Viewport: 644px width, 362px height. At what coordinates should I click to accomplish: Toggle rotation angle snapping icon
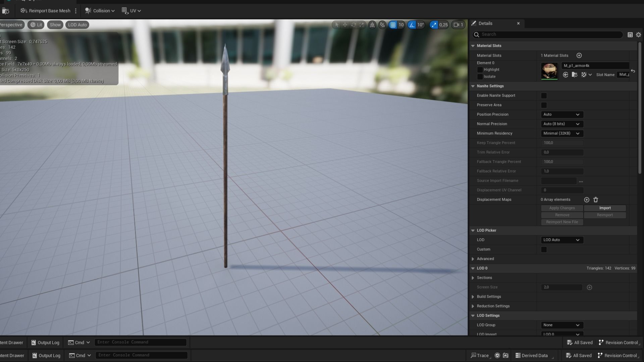coord(412,25)
